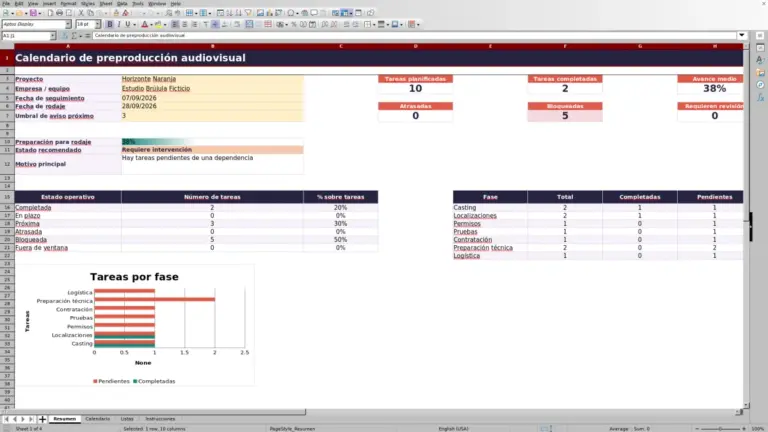
Task: Click the Merge and Center Cells icon
Action: click(249, 24)
